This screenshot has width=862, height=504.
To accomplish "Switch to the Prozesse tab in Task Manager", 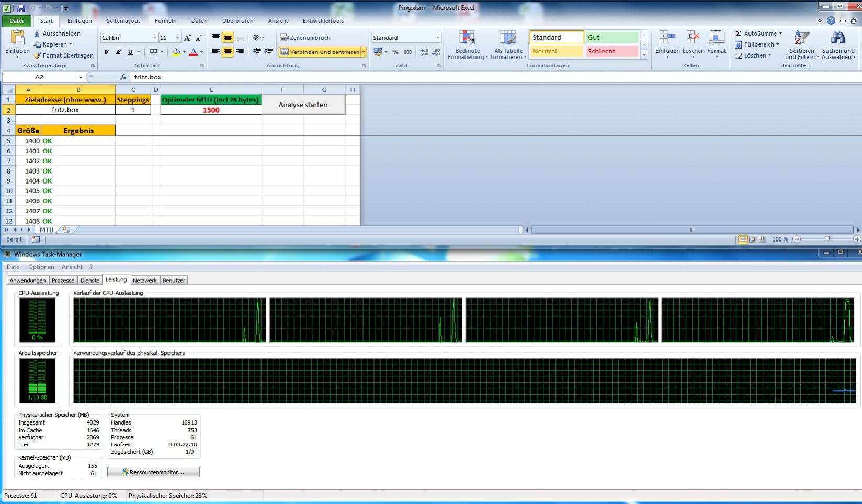I will click(x=63, y=281).
